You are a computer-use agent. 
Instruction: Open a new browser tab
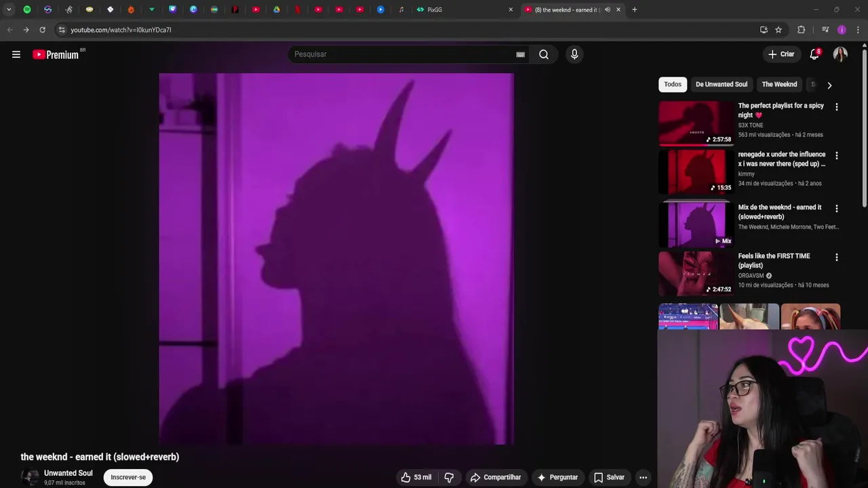(634, 9)
